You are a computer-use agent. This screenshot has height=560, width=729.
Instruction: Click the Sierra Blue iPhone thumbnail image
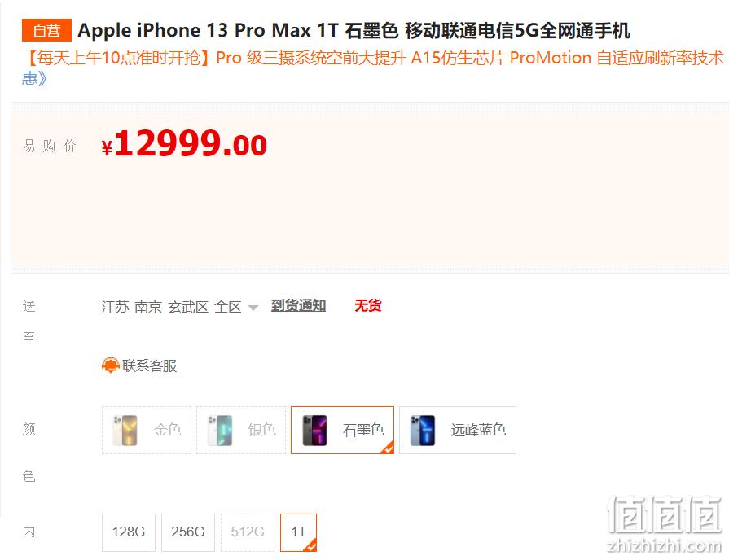(423, 431)
